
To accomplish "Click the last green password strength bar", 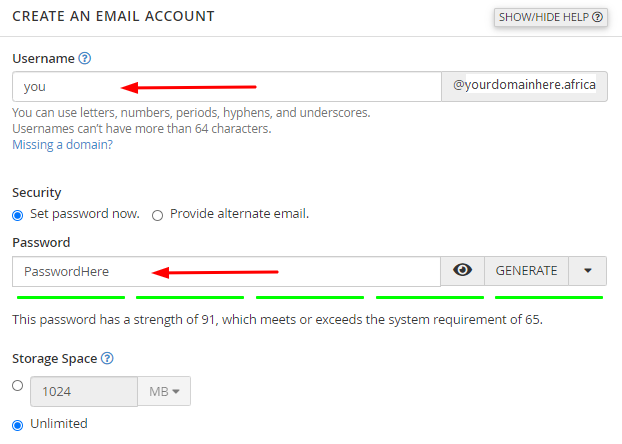I will pyautogui.click(x=549, y=297).
